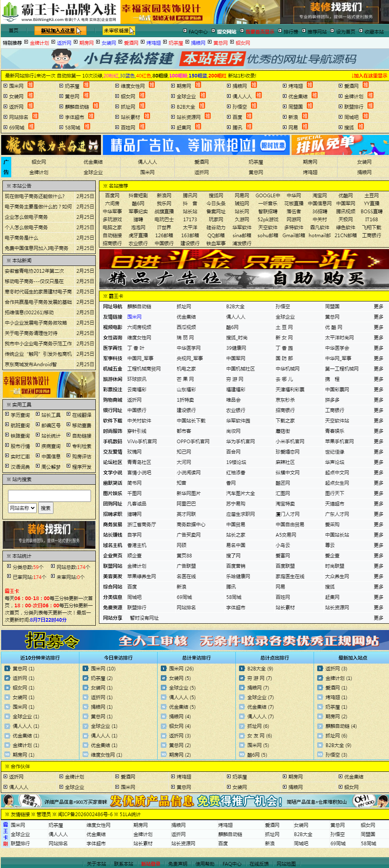This screenshot has height=868, width=389.
Task: Click the 精品广告位 等你来抢位 banner
Action: [x=196, y=145]
